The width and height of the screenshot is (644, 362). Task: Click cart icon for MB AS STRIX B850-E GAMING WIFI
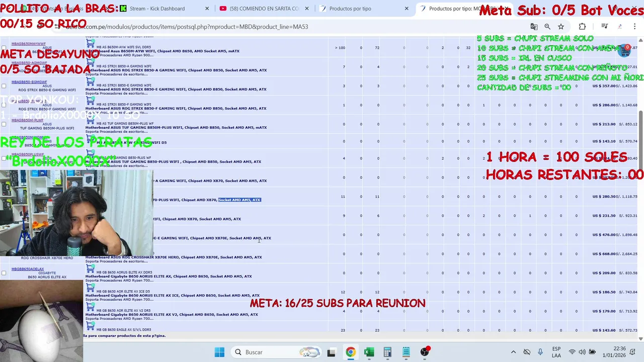[x=90, y=81]
